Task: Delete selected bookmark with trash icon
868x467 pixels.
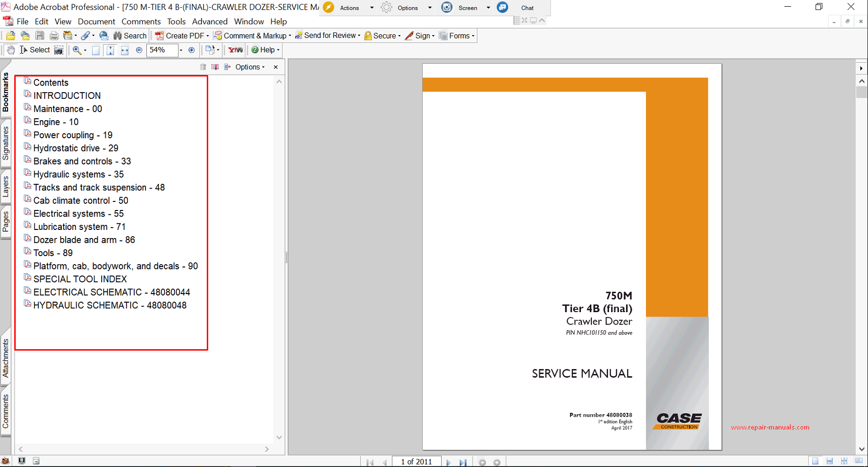Action: pos(203,67)
